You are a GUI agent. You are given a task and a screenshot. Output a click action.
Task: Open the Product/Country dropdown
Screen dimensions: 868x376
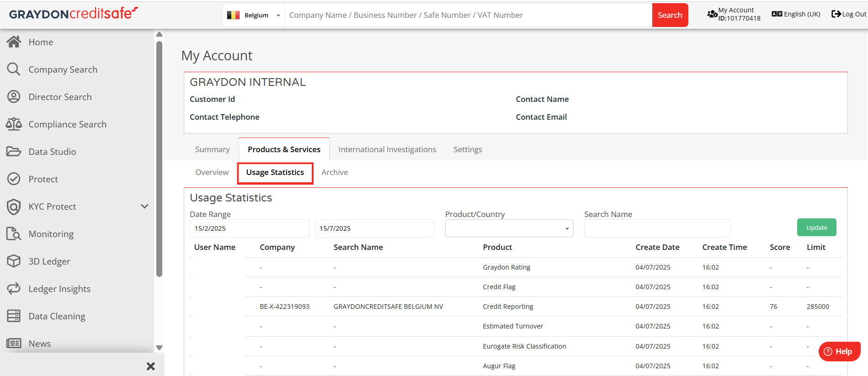coord(509,228)
